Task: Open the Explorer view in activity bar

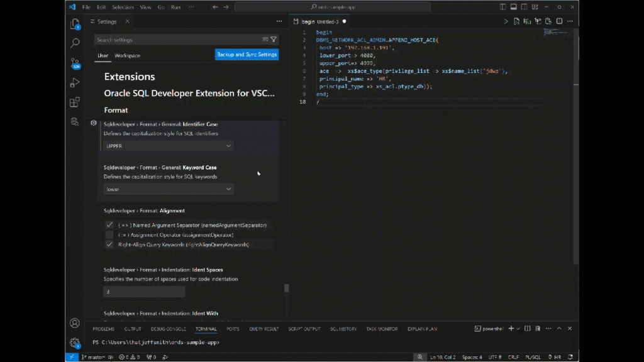Action: coord(75,25)
